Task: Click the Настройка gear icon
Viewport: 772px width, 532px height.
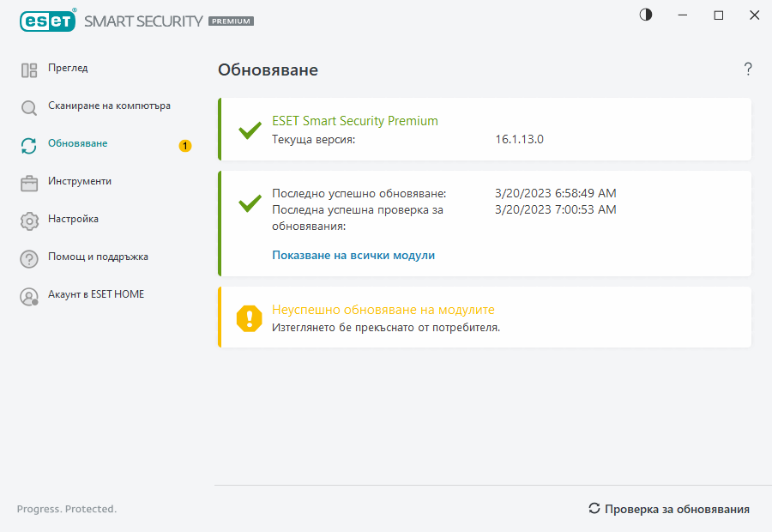Action: (x=28, y=219)
